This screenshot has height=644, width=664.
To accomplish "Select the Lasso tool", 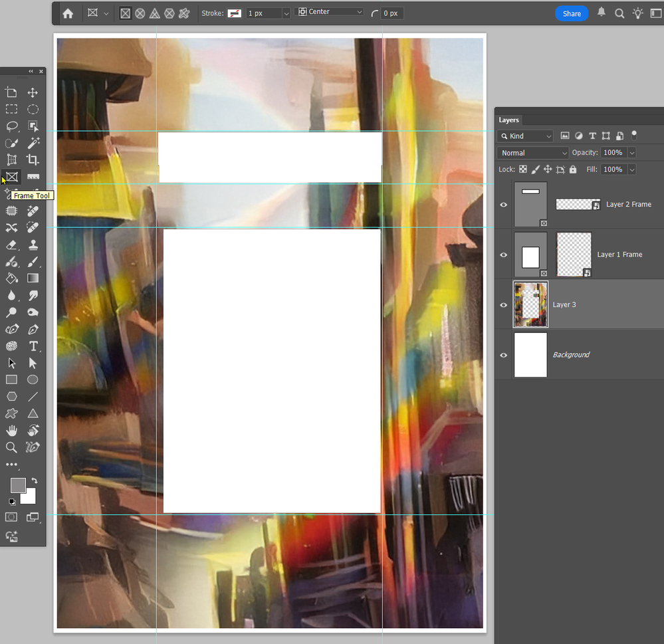I will pyautogui.click(x=11, y=126).
